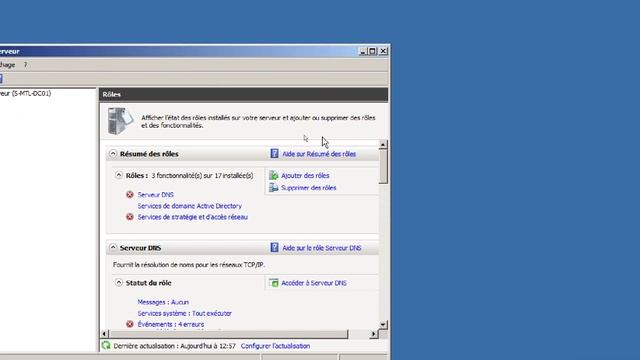Click the text '3 fonctionnalité(s) sur 17 installée(s)'
The image size is (640, 360).
[202, 176]
